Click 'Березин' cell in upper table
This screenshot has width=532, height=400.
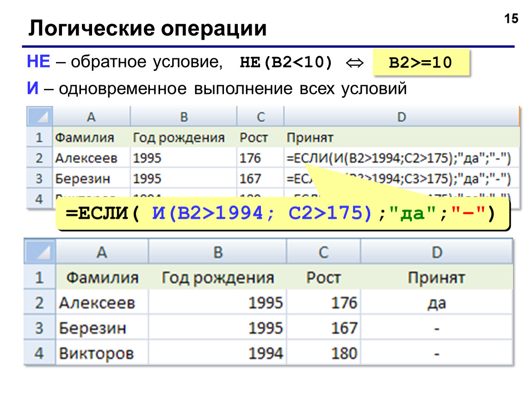click(x=91, y=178)
